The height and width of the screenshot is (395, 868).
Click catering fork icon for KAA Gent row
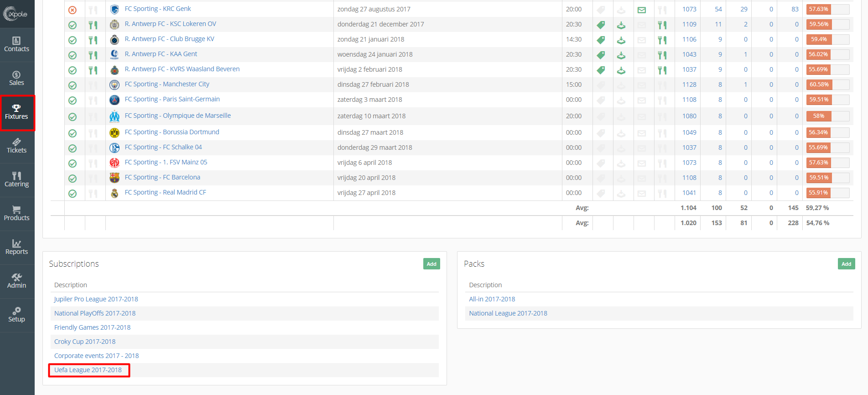coord(93,55)
